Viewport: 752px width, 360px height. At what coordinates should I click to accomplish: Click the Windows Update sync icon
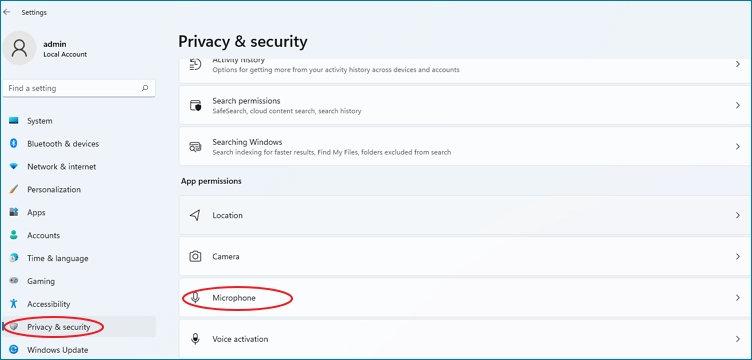(x=13, y=349)
